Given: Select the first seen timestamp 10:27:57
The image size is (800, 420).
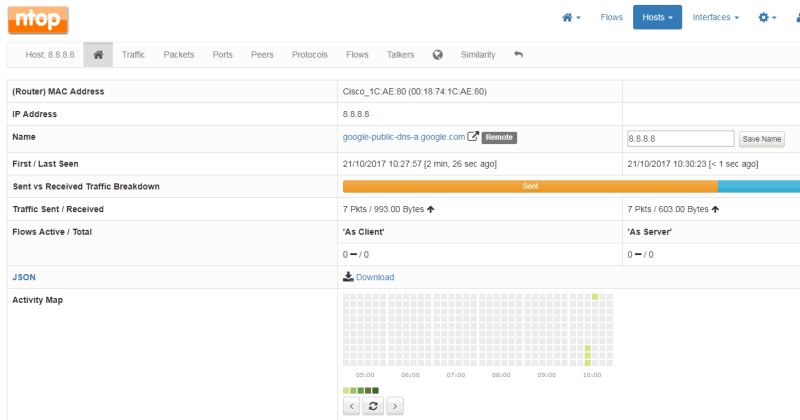Looking at the screenshot, I should click(419, 164).
